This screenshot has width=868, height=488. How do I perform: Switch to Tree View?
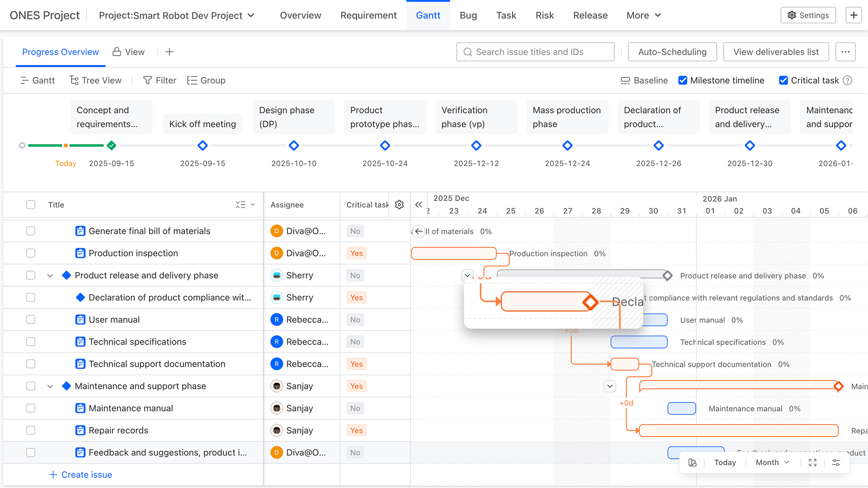tap(96, 80)
